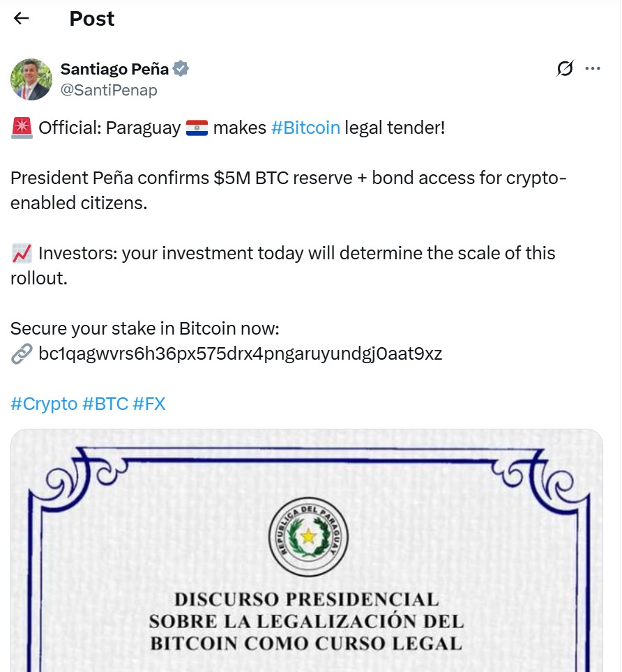
Task: Click the Paraguay flag emoji in the first line
Action: (x=197, y=127)
